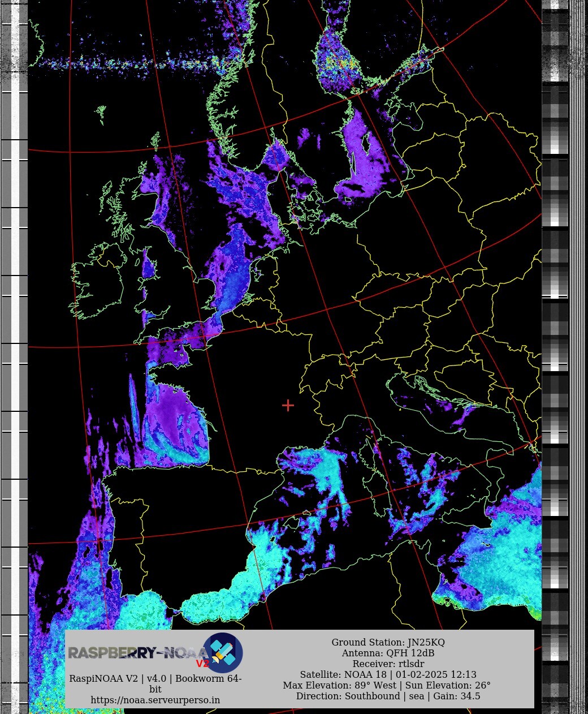Click the Antenna: QFH 12dB line
This screenshot has width=588, height=714.
388,653
